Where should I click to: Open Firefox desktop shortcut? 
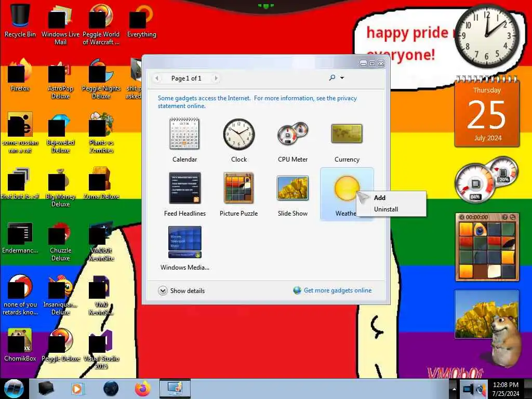[x=20, y=75]
